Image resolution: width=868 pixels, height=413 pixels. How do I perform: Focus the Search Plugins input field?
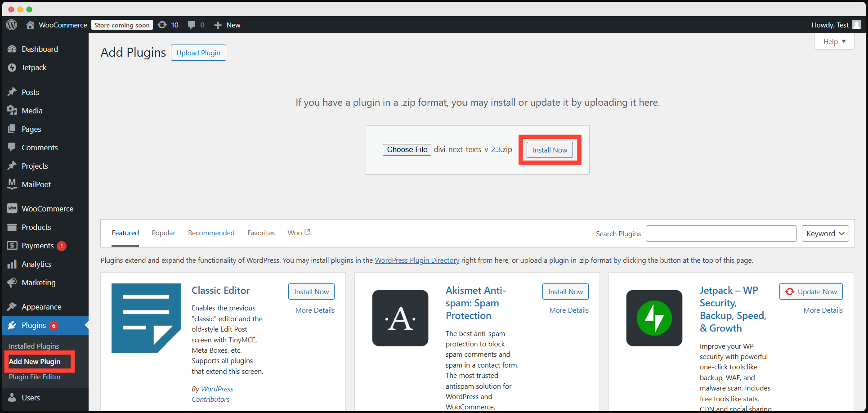(721, 233)
